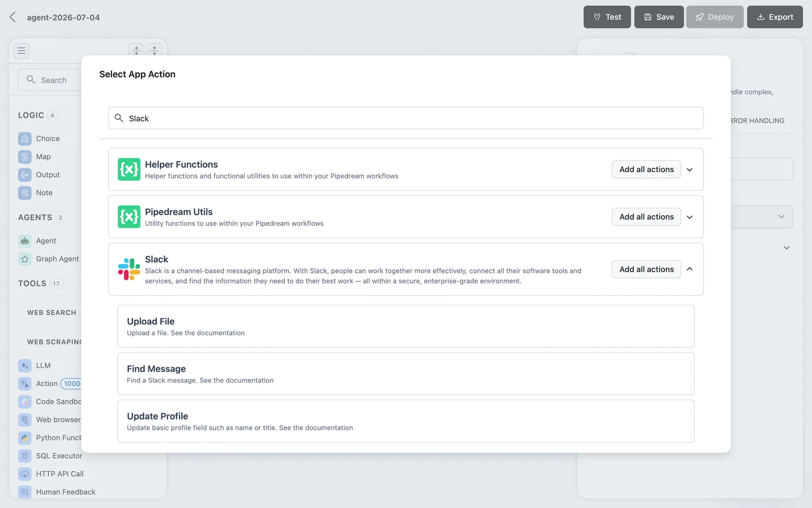Expand the chevron section in right panel
The width and height of the screenshot is (812, 508).
click(x=787, y=248)
